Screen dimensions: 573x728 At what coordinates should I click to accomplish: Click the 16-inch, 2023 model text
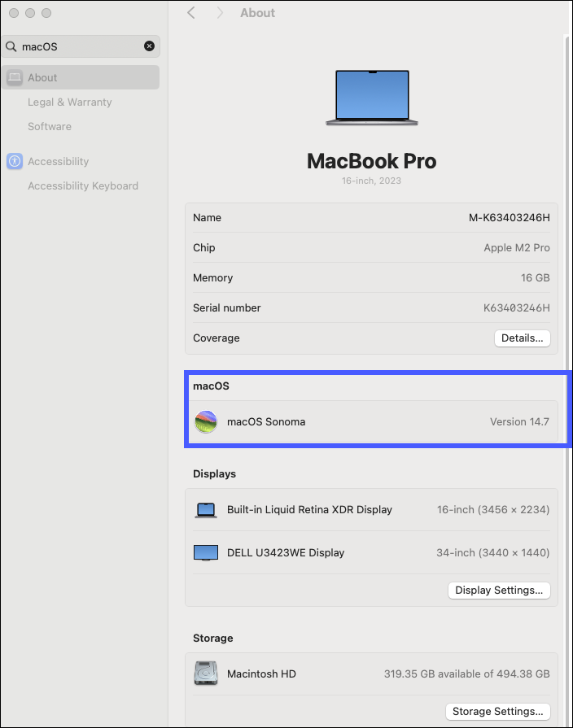click(x=371, y=181)
